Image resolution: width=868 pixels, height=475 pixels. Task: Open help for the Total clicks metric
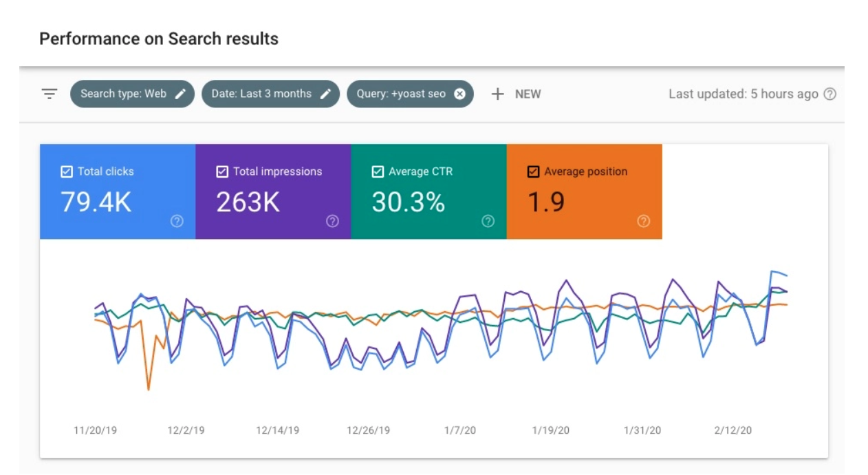click(177, 221)
